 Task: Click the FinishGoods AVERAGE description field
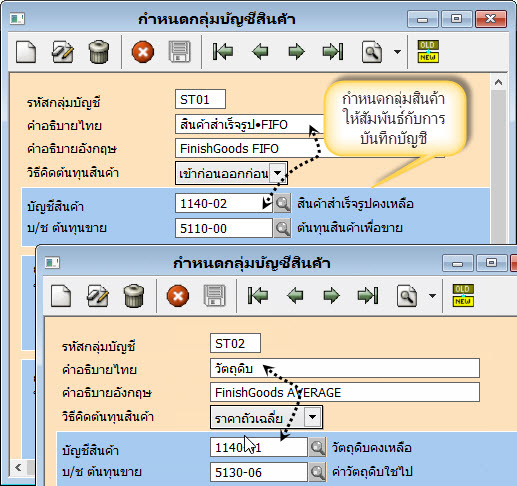(345, 392)
